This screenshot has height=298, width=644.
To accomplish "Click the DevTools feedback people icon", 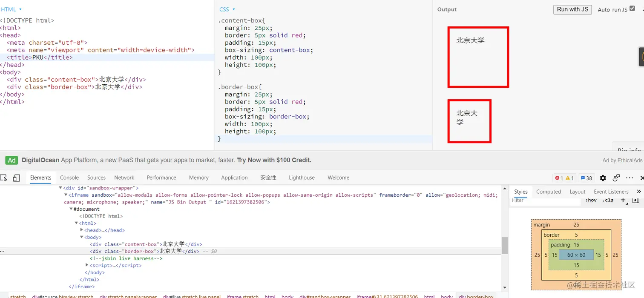I will coord(616,178).
